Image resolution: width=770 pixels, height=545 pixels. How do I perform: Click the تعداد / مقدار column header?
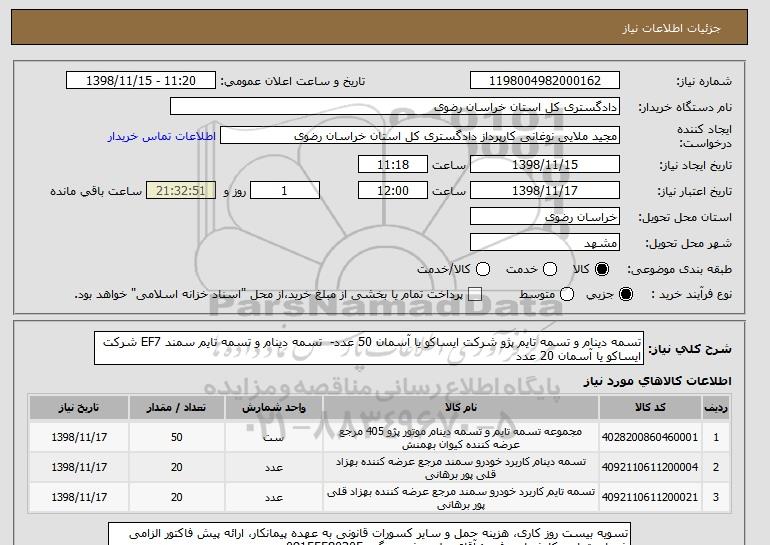[x=177, y=408]
